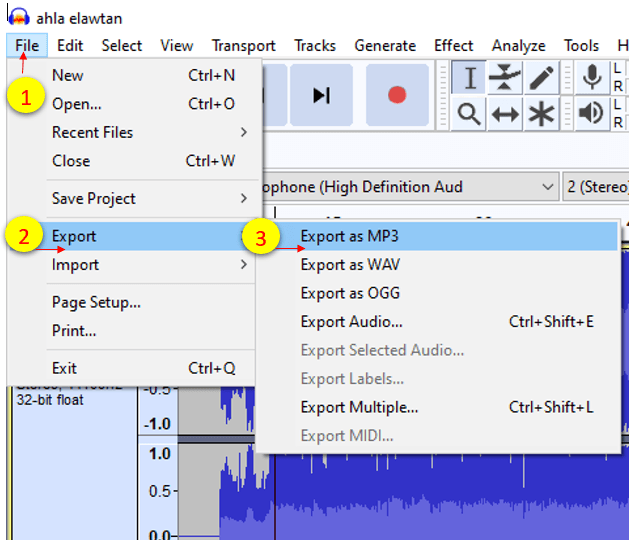Image resolution: width=631 pixels, height=544 pixels.
Task: Click the microphone record meter icon
Action: (592, 77)
